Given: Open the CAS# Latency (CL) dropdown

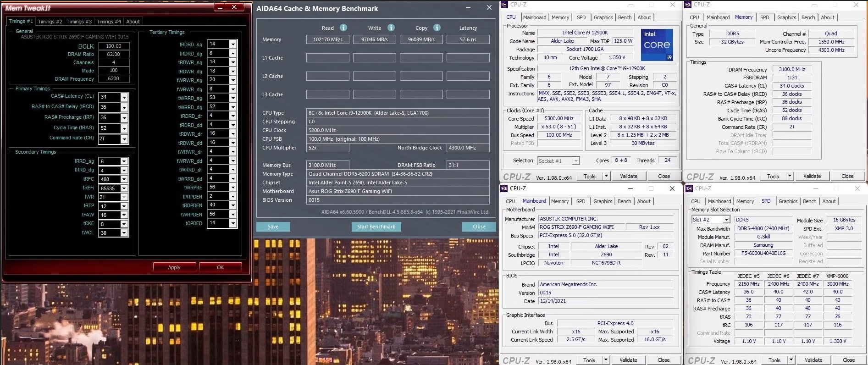Looking at the screenshot, I should 124,97.
